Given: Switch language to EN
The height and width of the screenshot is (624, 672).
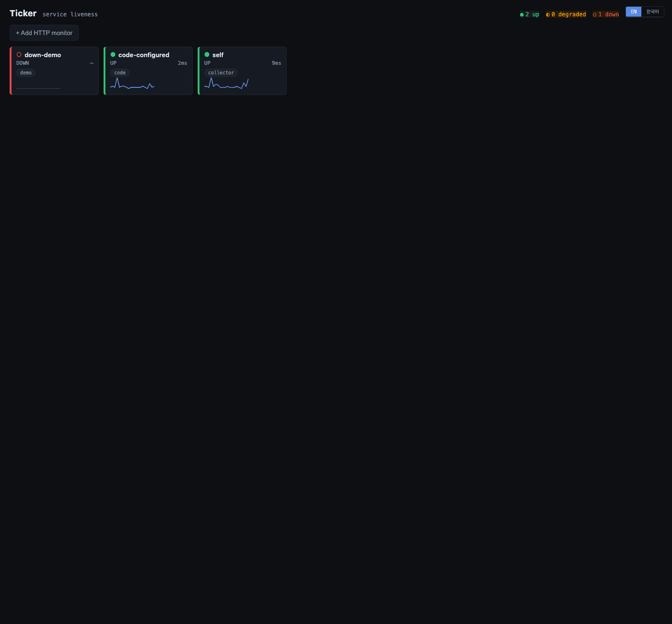Looking at the screenshot, I should coord(634,12).
